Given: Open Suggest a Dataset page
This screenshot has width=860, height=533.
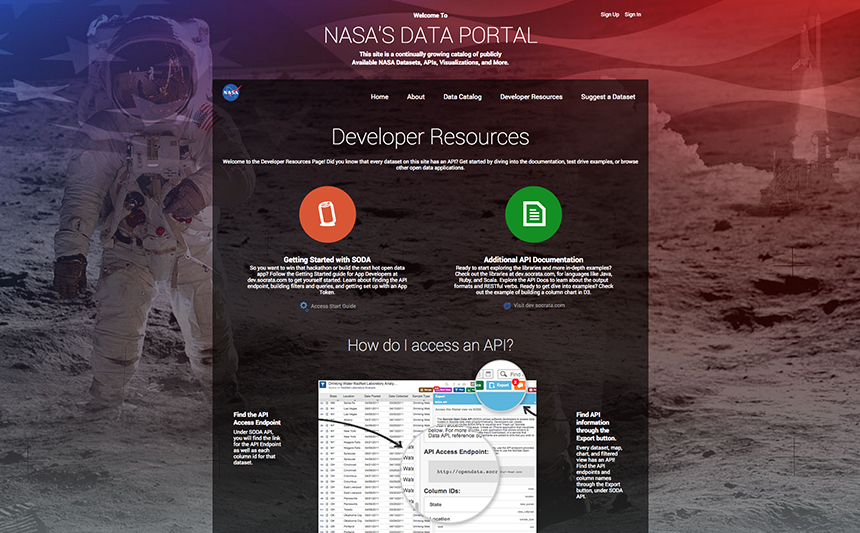Looking at the screenshot, I should (608, 97).
